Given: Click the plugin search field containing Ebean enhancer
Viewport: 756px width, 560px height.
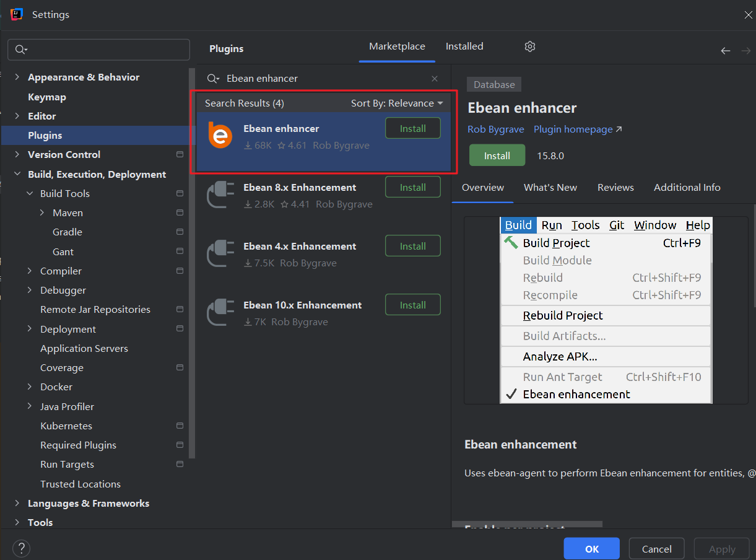Looking at the screenshot, I should pos(324,79).
